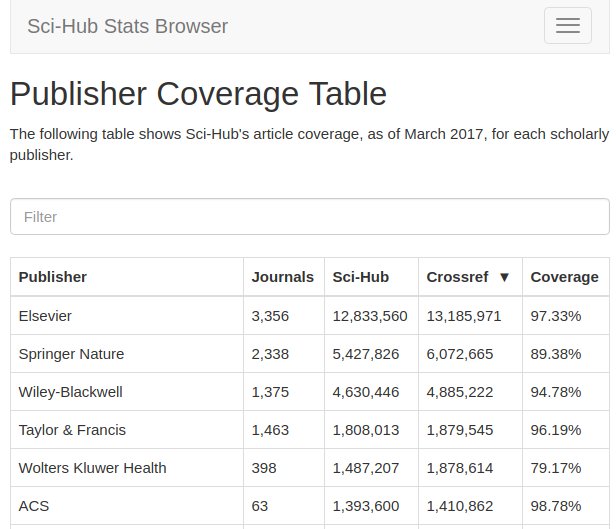Click Crossref value 1,878,614
This screenshot has height=529, width=616.
coord(460,469)
